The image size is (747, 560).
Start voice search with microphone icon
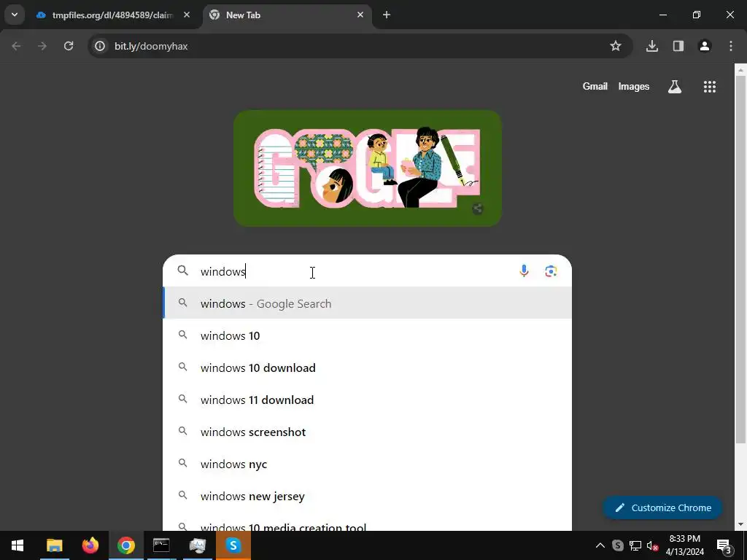pos(524,271)
